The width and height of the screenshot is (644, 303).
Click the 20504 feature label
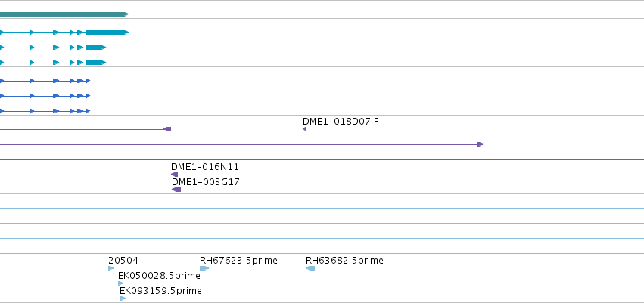(123, 261)
